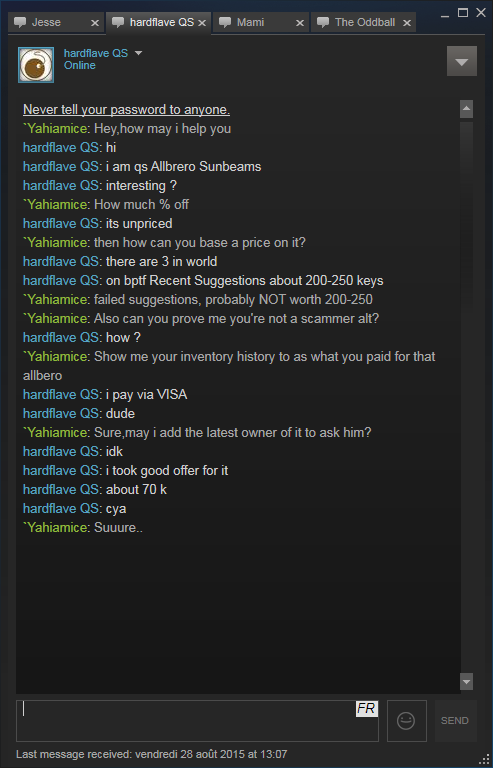Screen dimensions: 493x768
Task: Close the hardflave QS chat tab
Action: [x=202, y=23]
